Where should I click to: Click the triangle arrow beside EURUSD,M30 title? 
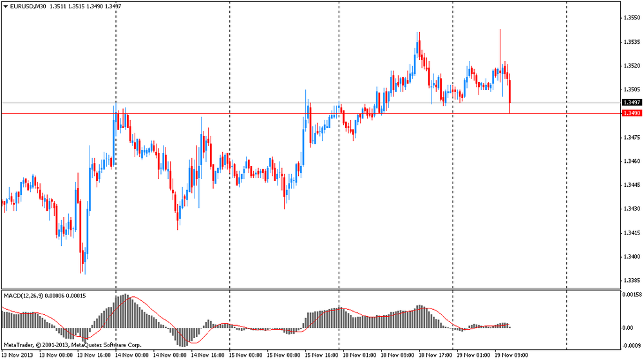click(x=5, y=6)
